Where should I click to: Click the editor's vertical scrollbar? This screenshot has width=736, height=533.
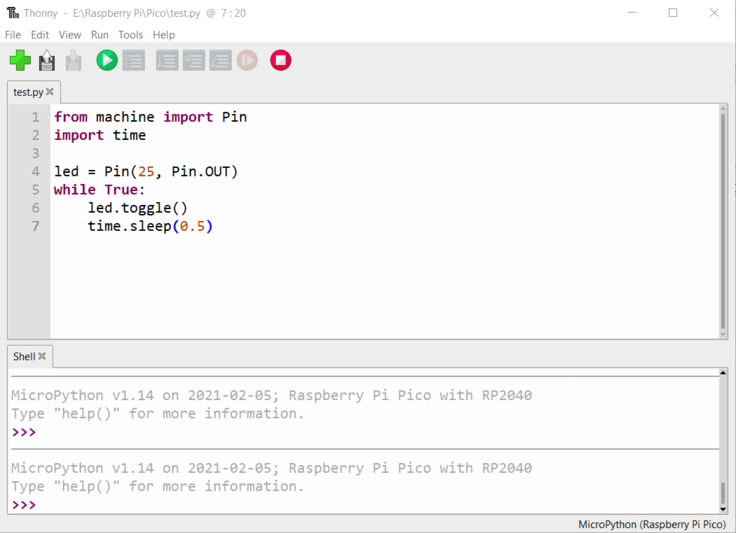coord(723,220)
